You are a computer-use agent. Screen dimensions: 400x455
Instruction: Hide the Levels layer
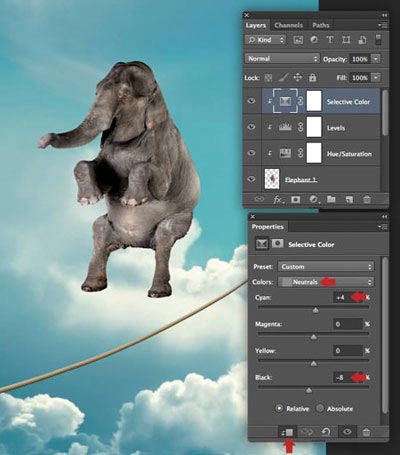(x=251, y=127)
